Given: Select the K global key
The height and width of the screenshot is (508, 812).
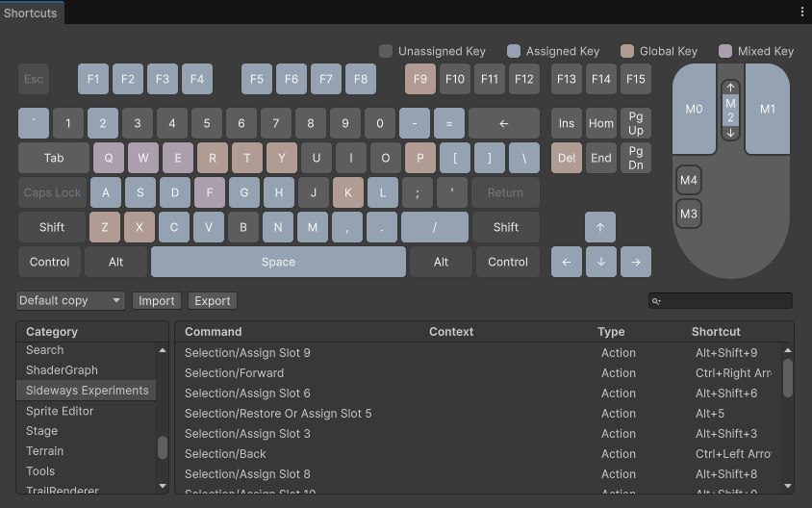Looking at the screenshot, I should pyautogui.click(x=348, y=192).
